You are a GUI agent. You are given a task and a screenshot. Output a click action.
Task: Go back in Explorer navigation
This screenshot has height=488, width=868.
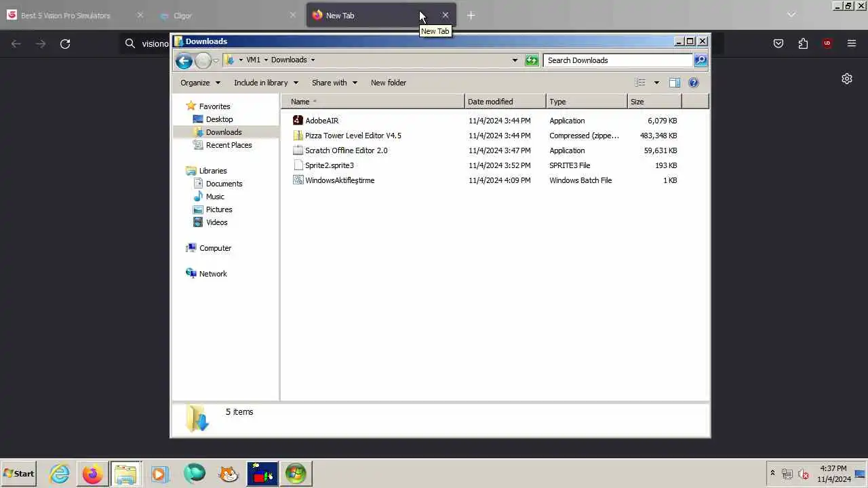[x=184, y=60]
